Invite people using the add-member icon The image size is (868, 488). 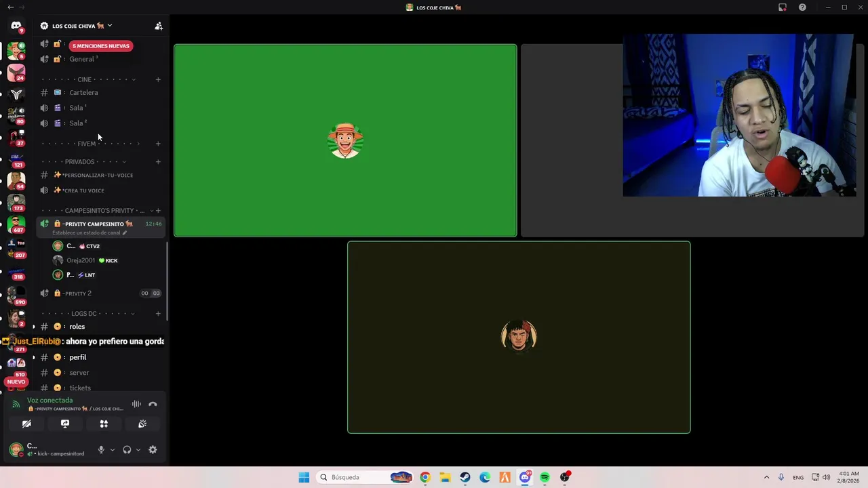click(159, 26)
